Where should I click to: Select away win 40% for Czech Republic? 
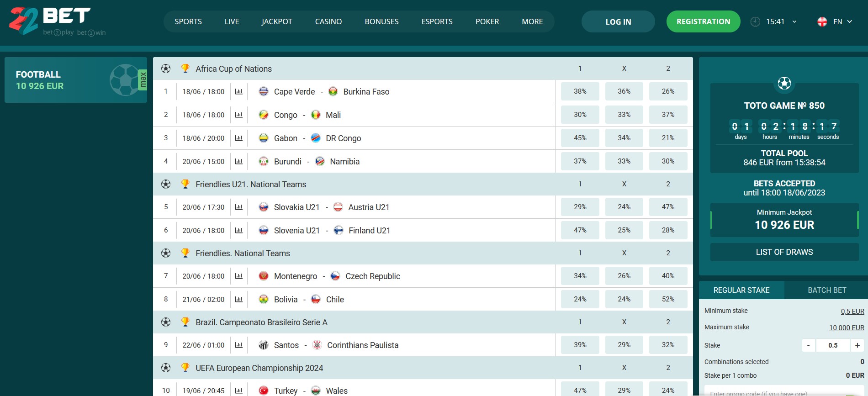[668, 276]
